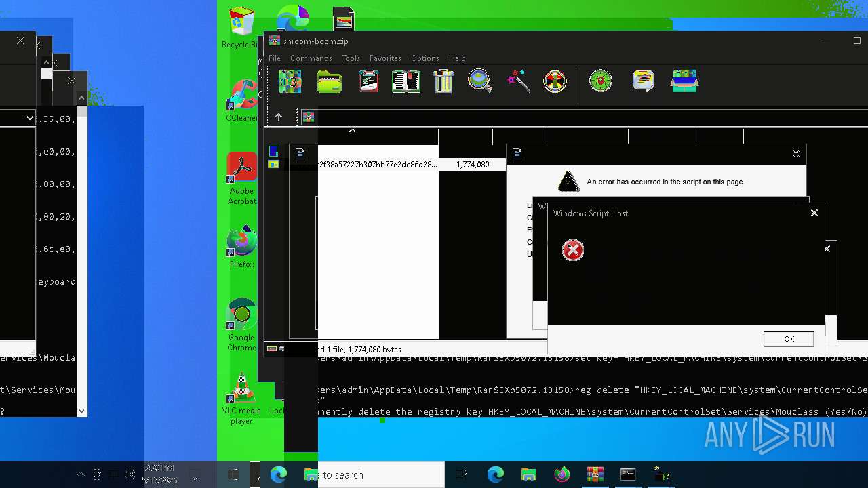Screen dimensions: 868x488
Task: Click the View book icon in WinRAR
Action: [406, 81]
